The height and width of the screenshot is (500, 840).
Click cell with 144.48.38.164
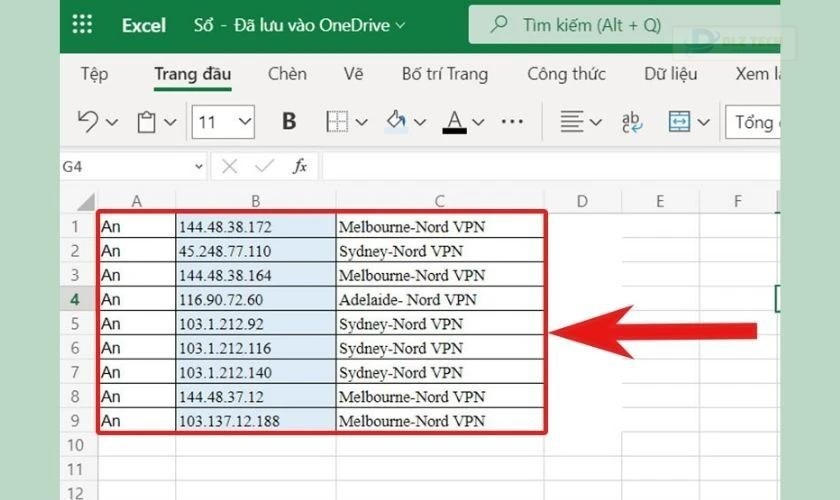coord(256,274)
